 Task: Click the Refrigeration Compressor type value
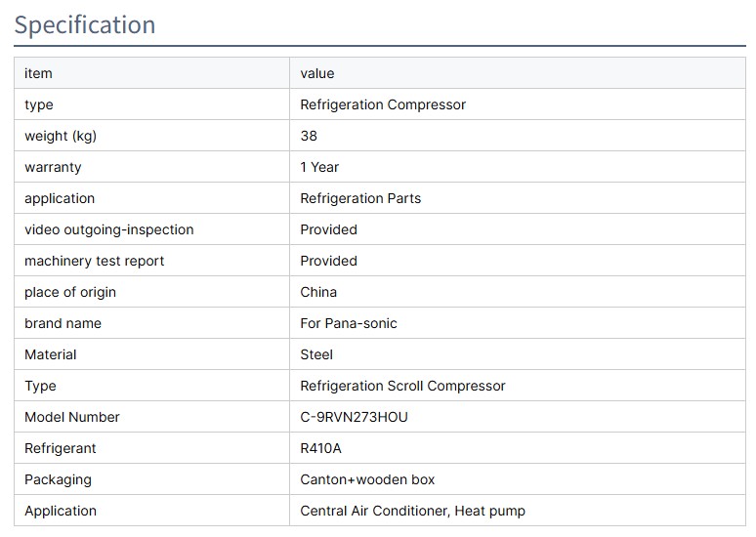[383, 104]
